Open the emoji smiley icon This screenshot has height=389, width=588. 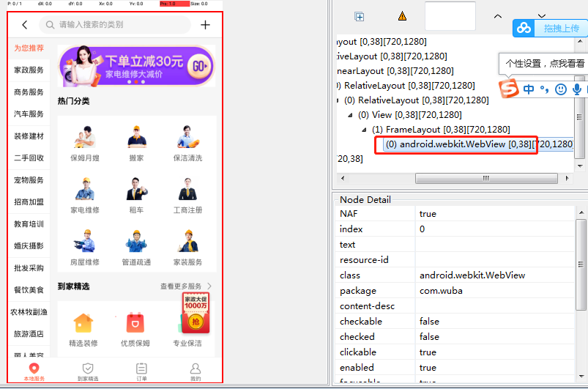(x=561, y=89)
